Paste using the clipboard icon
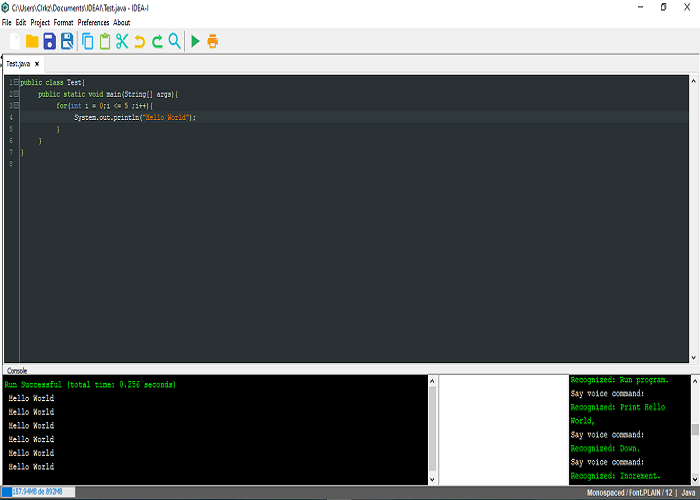 (x=105, y=41)
